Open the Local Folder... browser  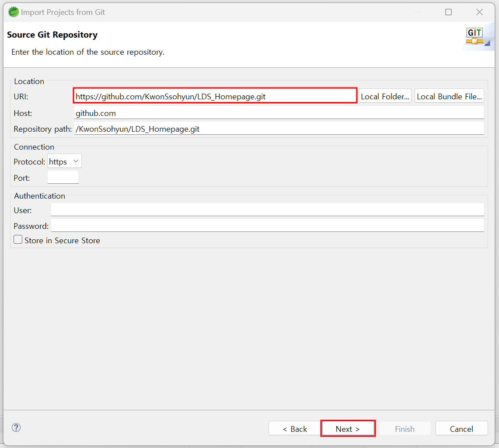point(385,96)
